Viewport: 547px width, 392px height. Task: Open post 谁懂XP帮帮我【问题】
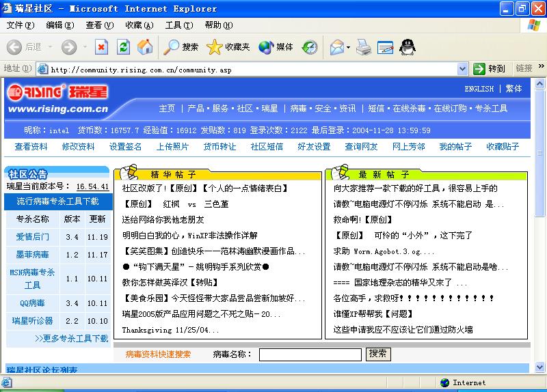(373, 313)
